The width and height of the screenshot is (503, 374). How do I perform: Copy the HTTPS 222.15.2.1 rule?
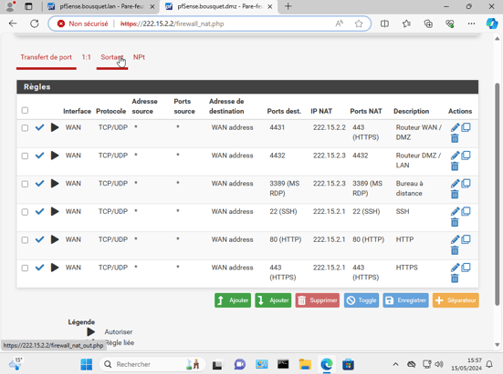(466, 267)
